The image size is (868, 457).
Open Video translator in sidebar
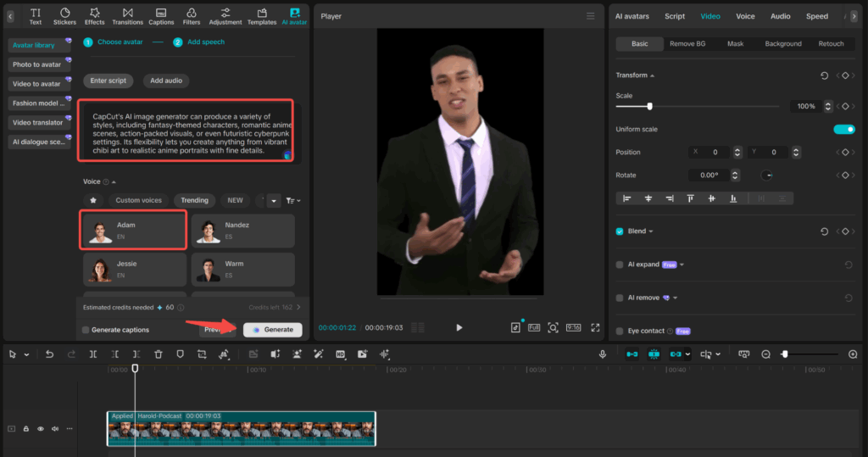37,122
